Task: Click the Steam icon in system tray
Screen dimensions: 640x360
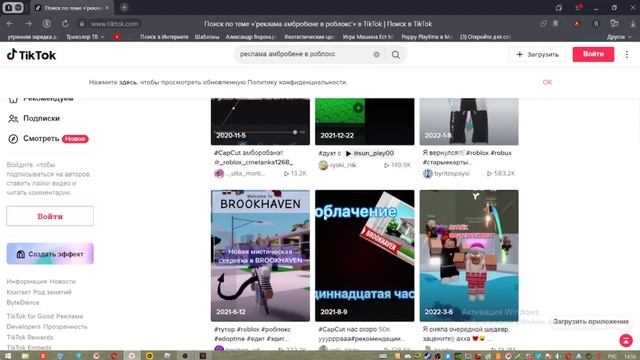Action: [427, 356]
